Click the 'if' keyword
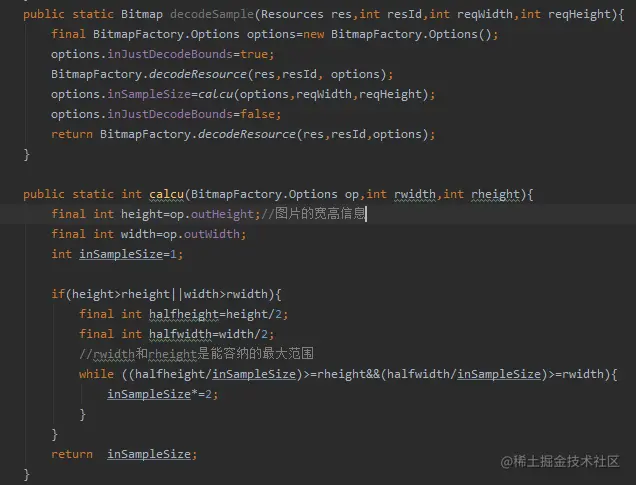Screen dimensions: 636x485 point(58,294)
